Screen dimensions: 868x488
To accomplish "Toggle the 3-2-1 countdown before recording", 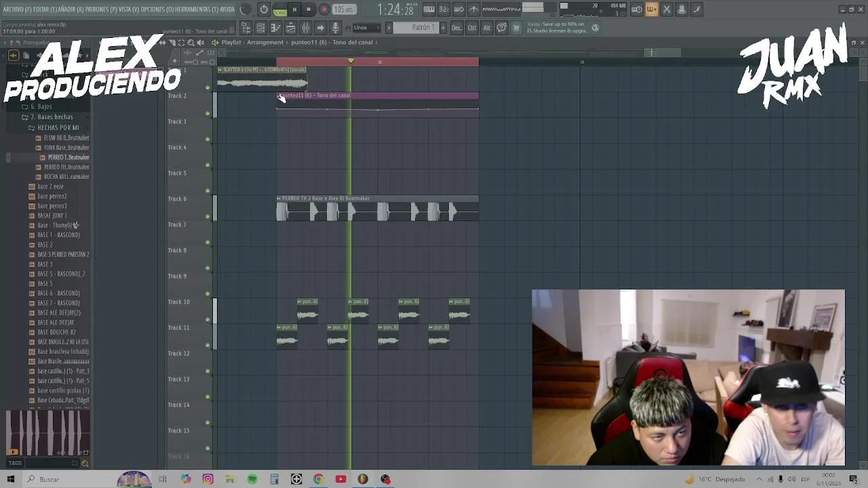I will [443, 9].
